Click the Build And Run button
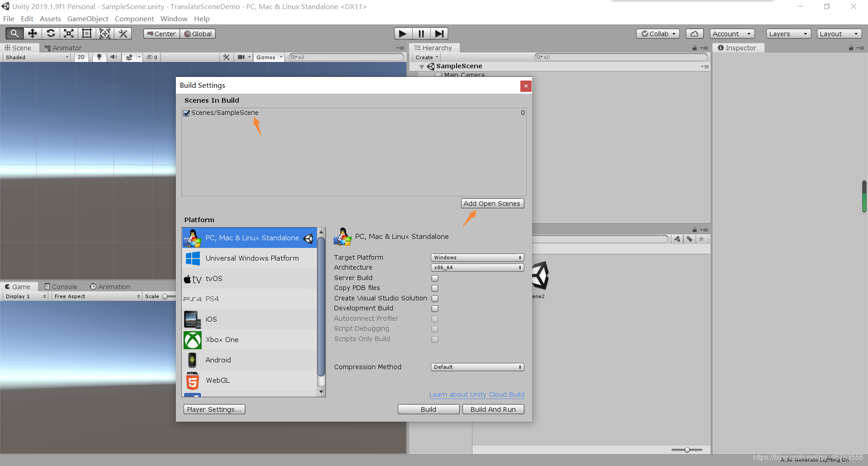 click(x=493, y=409)
